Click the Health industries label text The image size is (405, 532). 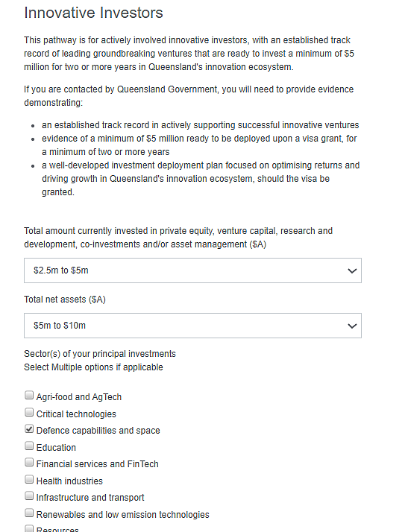click(69, 481)
